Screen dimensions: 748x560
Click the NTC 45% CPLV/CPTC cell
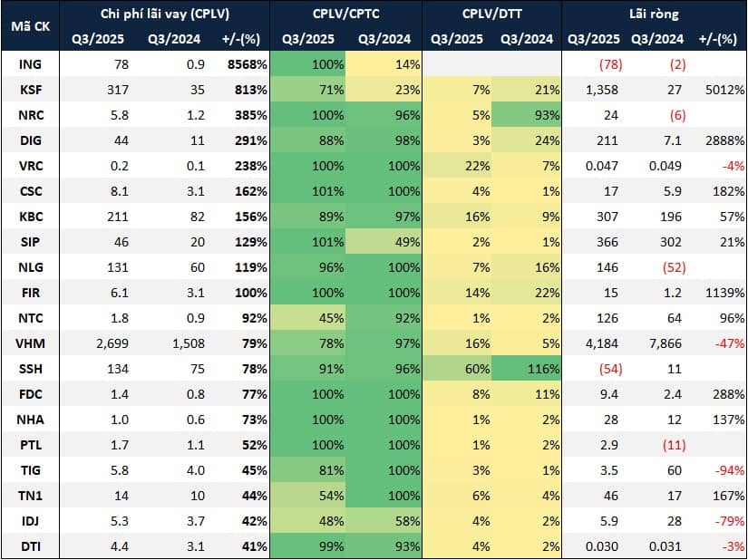pos(309,318)
